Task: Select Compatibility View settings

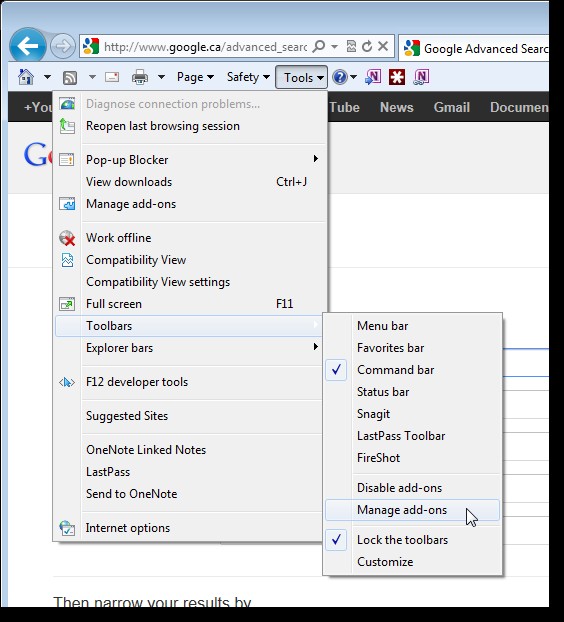Action: coord(190,282)
